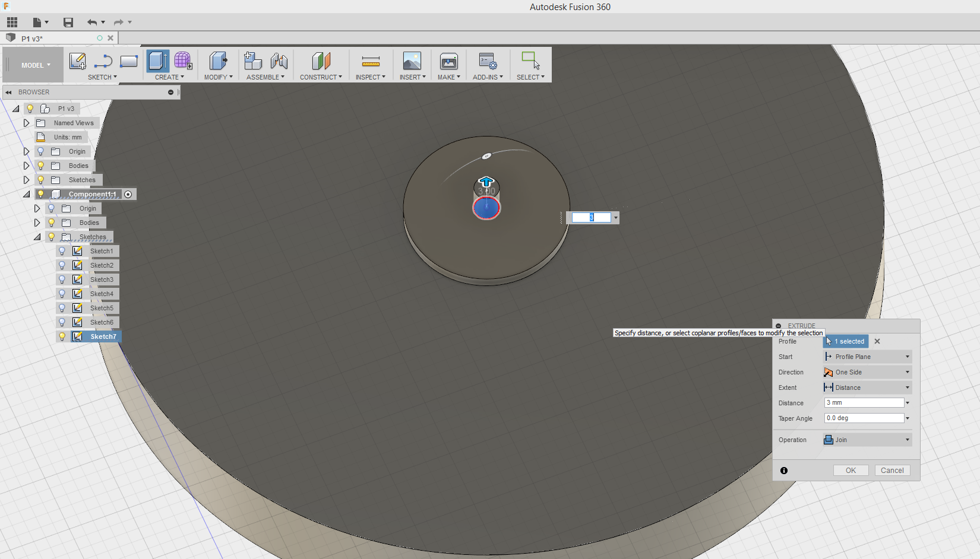Open the SKETCH menu

pyautogui.click(x=102, y=77)
